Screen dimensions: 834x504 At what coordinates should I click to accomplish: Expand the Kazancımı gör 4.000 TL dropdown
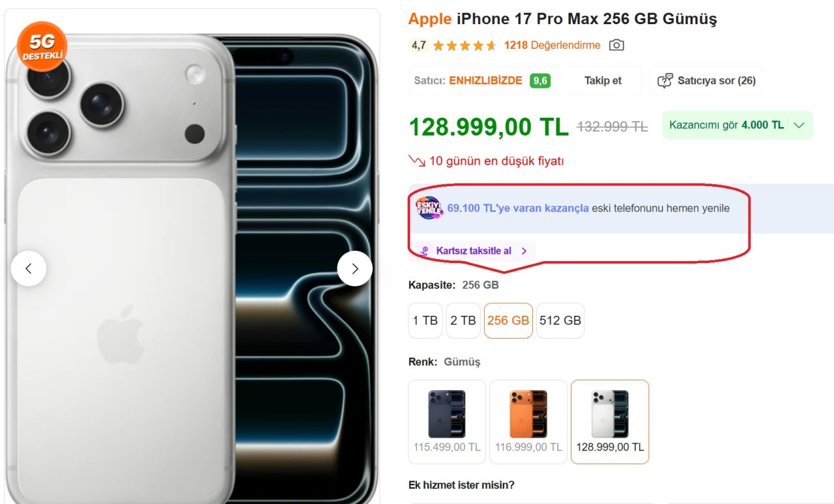(738, 125)
